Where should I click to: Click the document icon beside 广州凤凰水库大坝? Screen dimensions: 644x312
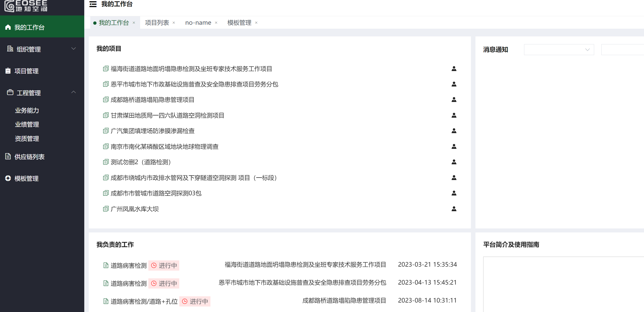(106, 209)
